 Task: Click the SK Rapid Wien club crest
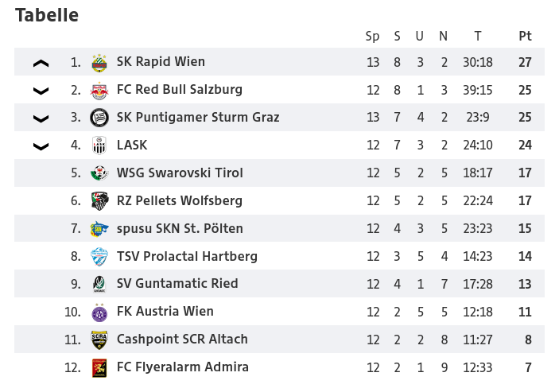coord(99,63)
